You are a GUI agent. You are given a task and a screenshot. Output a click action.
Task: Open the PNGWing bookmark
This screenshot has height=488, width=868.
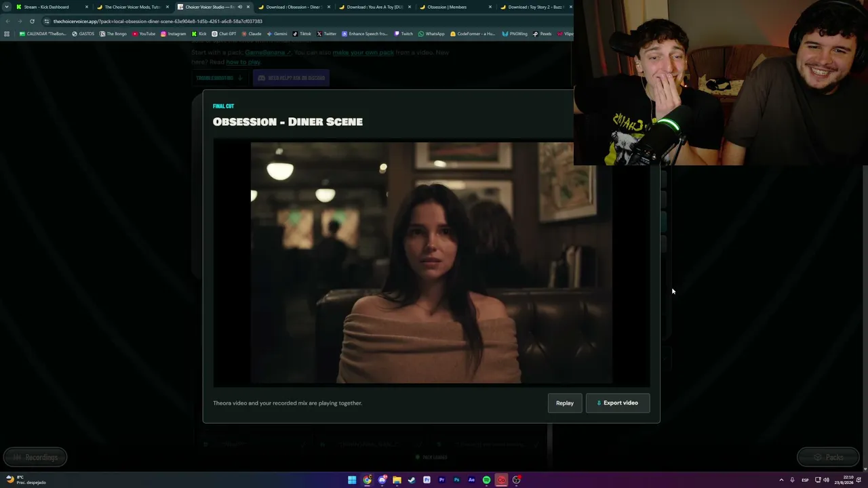click(x=515, y=34)
